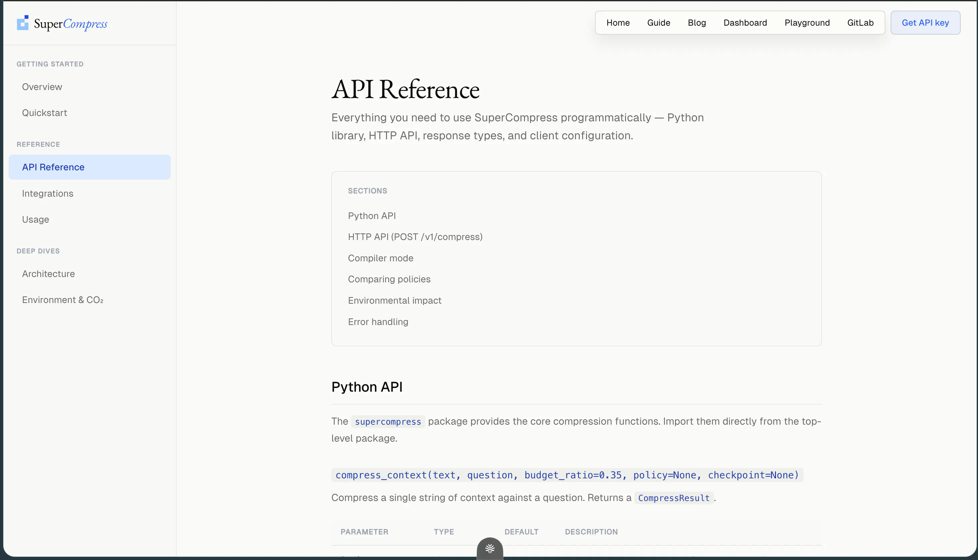Go to Home in top navigation
Image resolution: width=978 pixels, height=560 pixels.
click(618, 23)
